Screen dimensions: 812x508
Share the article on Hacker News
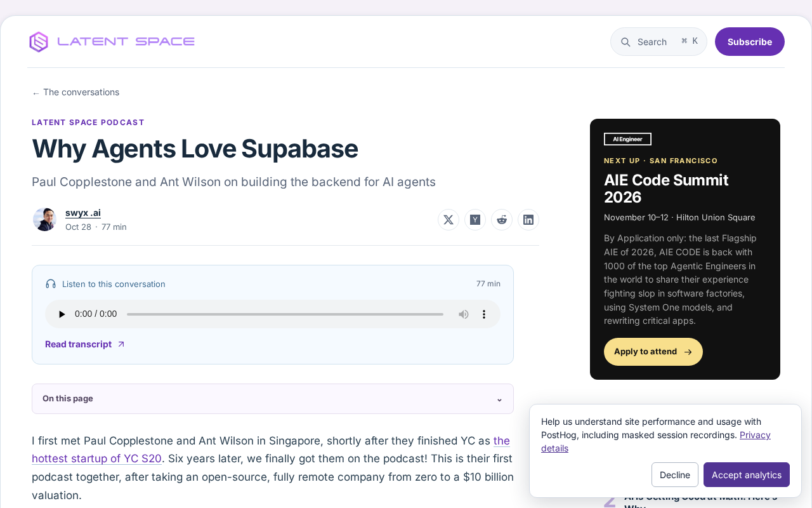(x=475, y=220)
